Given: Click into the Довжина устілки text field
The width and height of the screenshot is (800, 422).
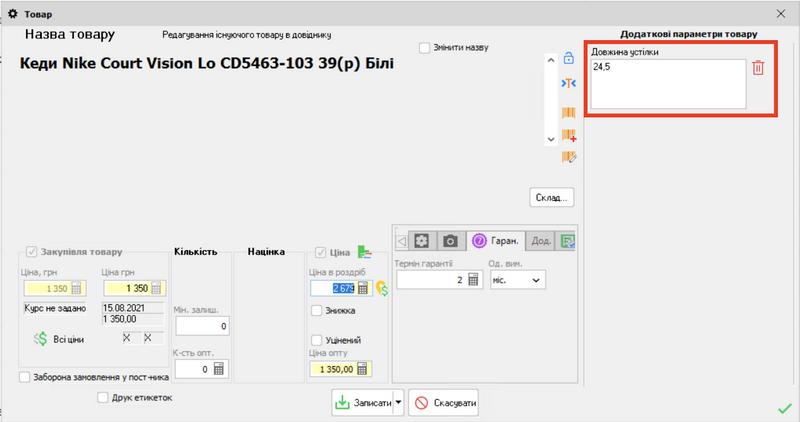Looking at the screenshot, I should tap(667, 83).
